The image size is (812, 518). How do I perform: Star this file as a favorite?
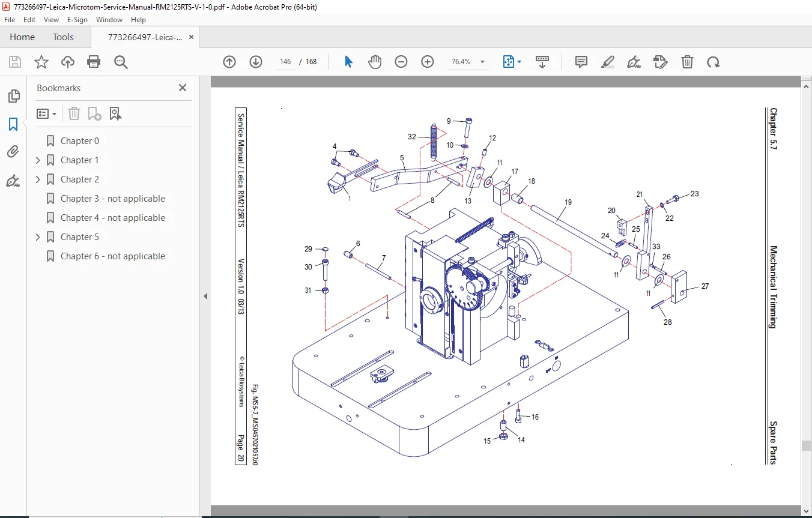pyautogui.click(x=41, y=62)
